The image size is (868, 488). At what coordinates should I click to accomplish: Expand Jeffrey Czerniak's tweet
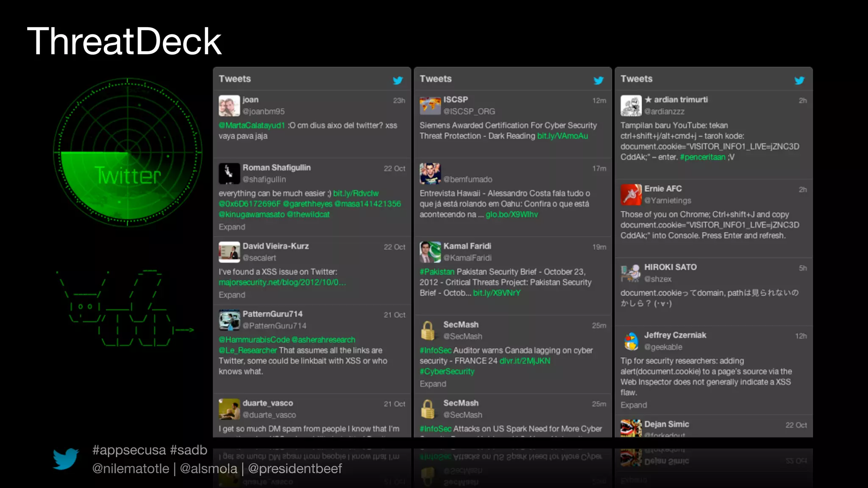click(634, 405)
